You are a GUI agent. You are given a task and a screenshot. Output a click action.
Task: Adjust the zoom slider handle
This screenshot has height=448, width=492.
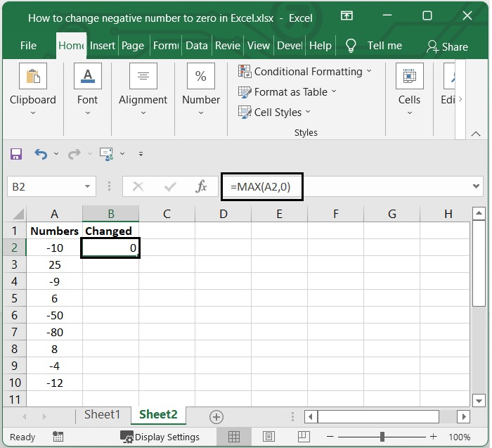382,436
